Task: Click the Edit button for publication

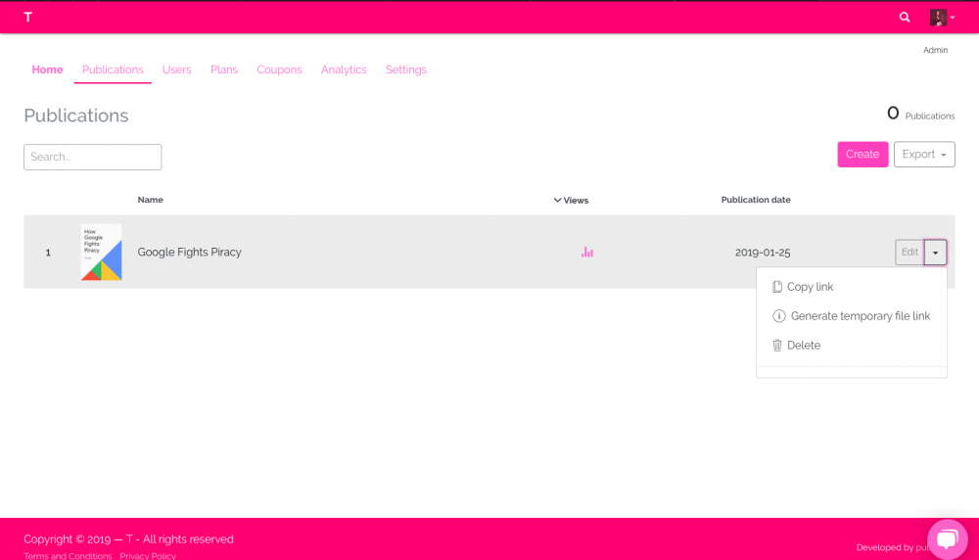Action: pyautogui.click(x=909, y=253)
